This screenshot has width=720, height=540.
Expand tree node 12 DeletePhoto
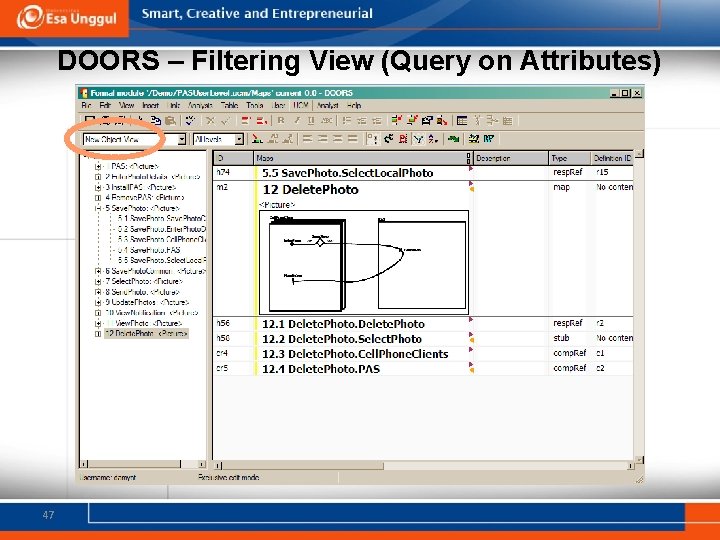click(x=98, y=334)
